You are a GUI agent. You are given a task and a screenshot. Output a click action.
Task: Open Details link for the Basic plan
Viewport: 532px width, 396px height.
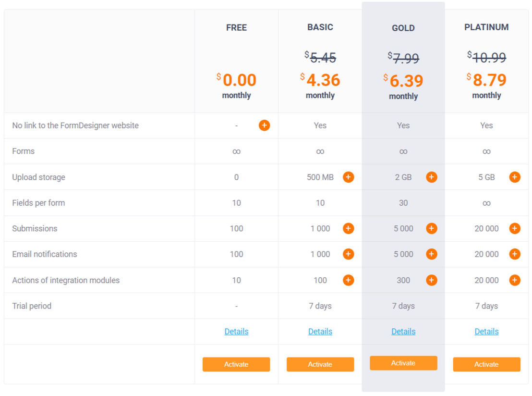pyautogui.click(x=320, y=332)
